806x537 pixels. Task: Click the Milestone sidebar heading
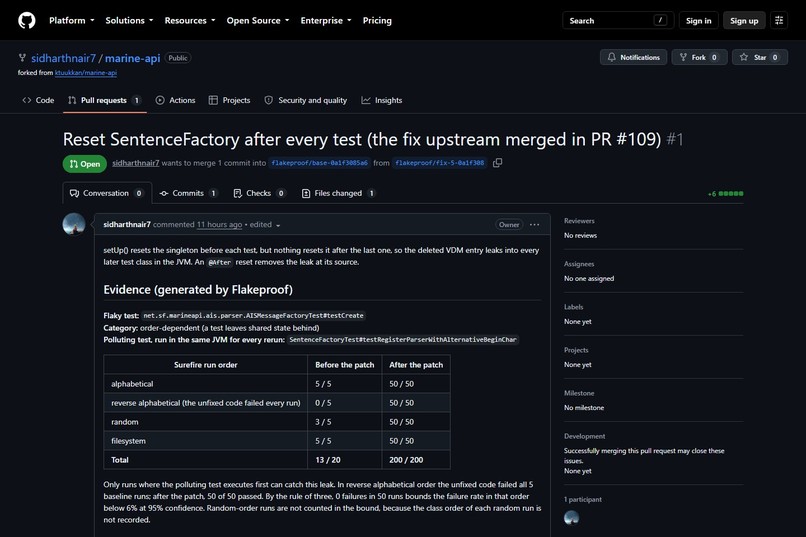coord(579,393)
